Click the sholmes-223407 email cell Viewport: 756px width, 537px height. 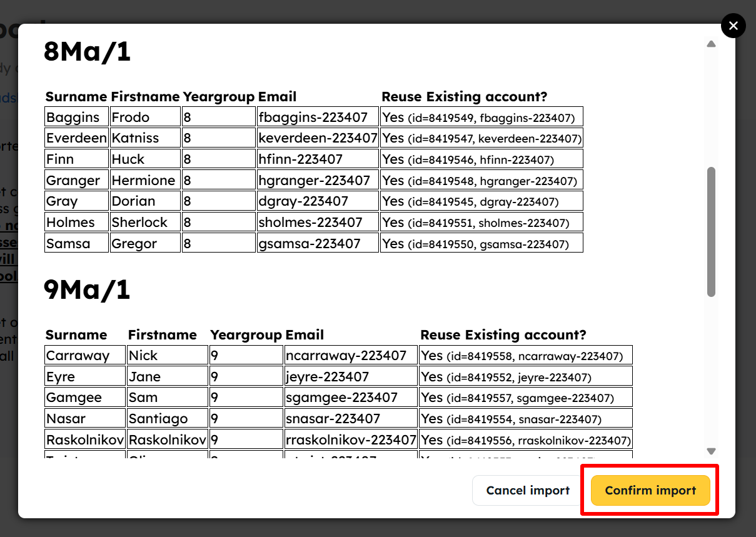pyautogui.click(x=318, y=222)
